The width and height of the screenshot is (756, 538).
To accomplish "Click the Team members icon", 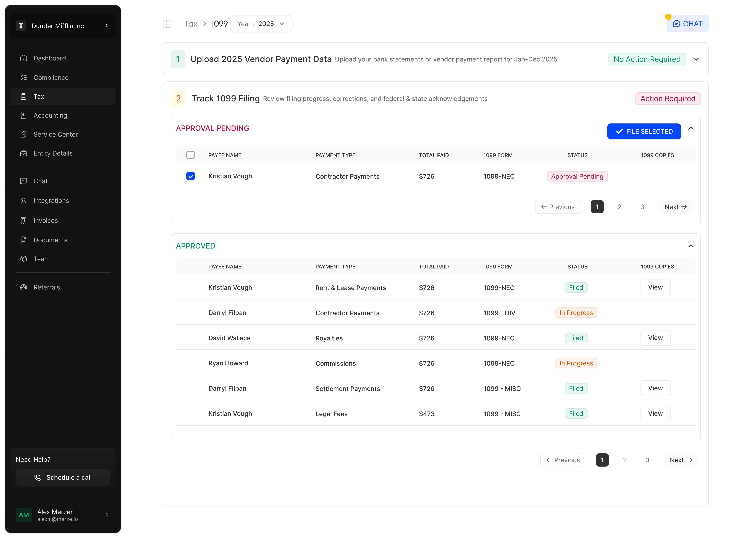I will 23,259.
